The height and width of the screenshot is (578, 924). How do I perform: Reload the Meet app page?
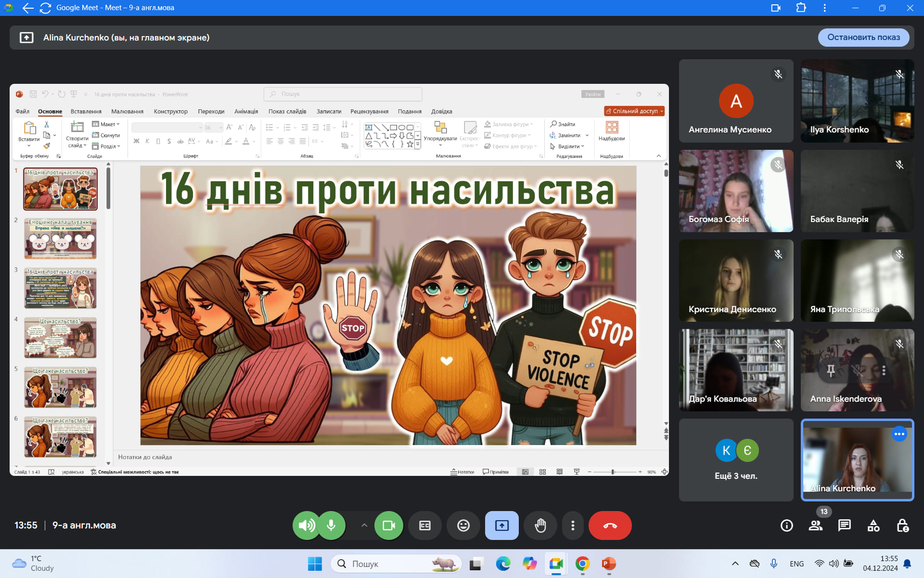tap(45, 8)
